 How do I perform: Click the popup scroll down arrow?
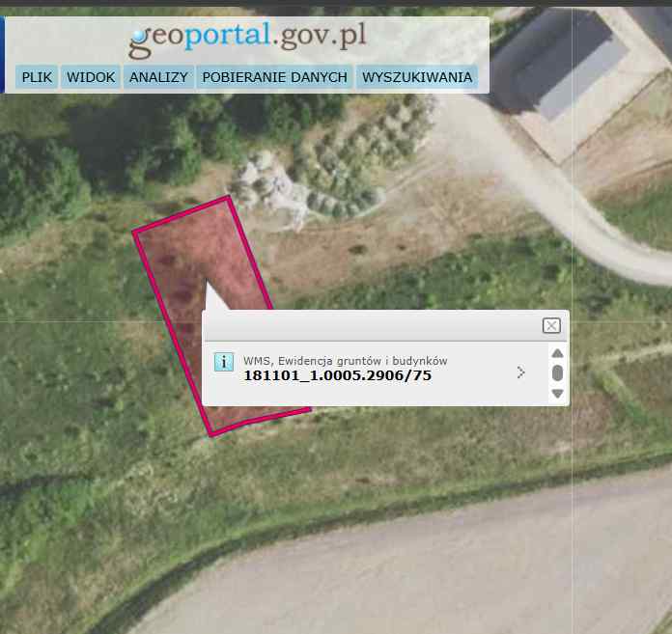[x=557, y=393]
